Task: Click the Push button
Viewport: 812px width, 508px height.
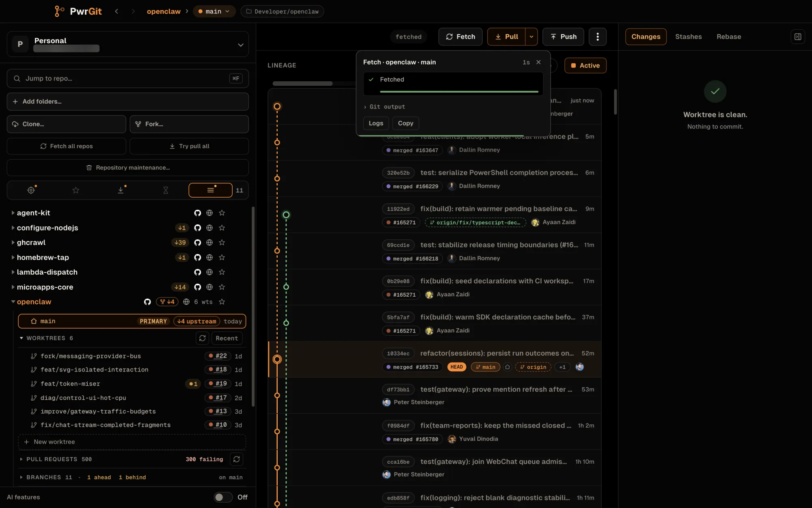Action: click(x=563, y=37)
